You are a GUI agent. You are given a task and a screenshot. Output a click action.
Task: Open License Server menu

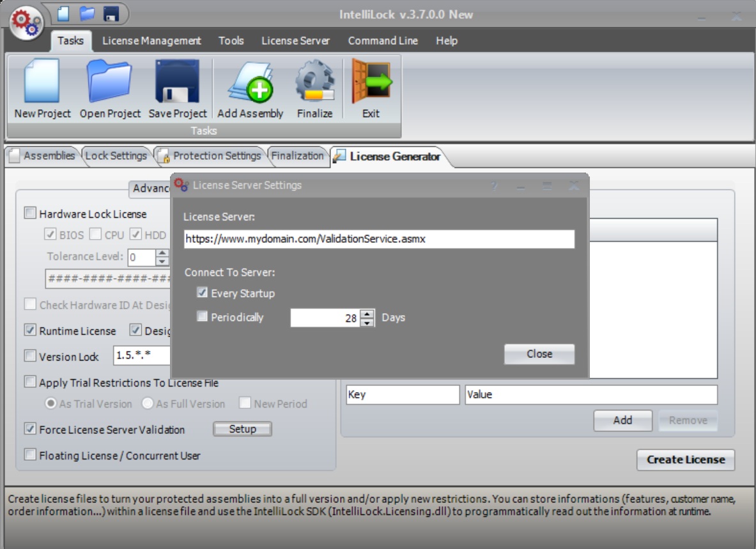click(x=295, y=40)
